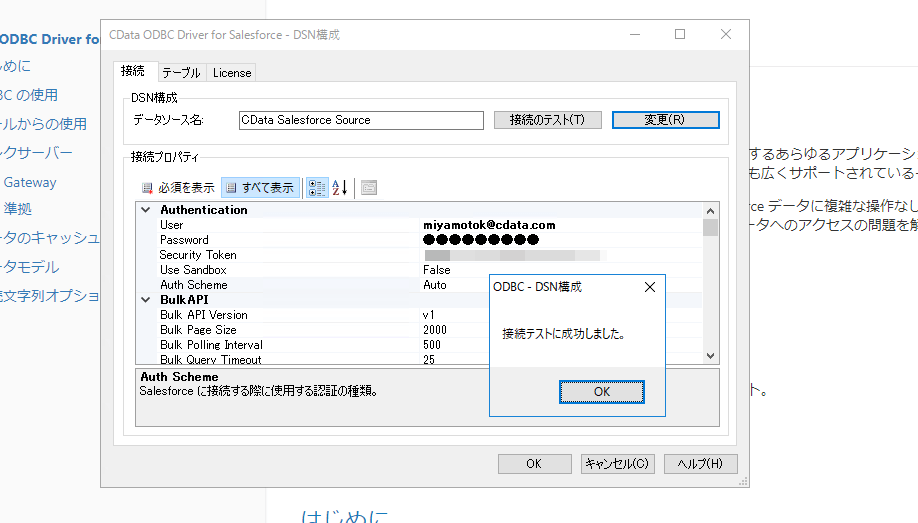Open the Gateway link in background sidebar
This screenshot has height=523, width=918.
[30, 183]
